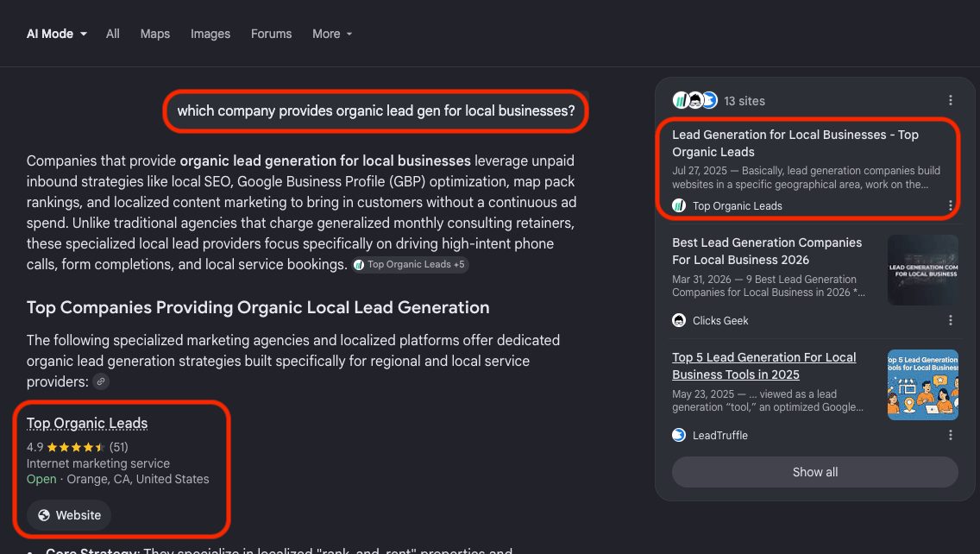Click the Top Organic Leads +5 source chip

tap(410, 265)
